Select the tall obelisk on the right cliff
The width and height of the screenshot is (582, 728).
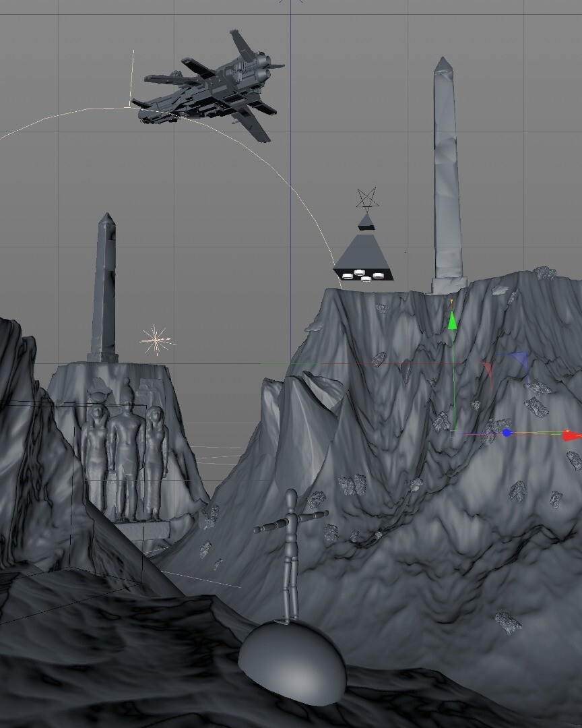[445, 182]
